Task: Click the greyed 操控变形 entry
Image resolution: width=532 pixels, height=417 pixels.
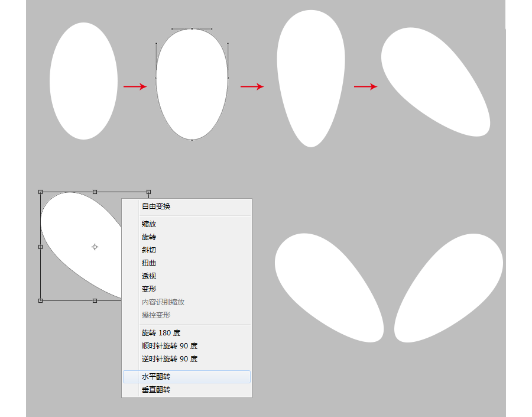Action: click(x=187, y=315)
